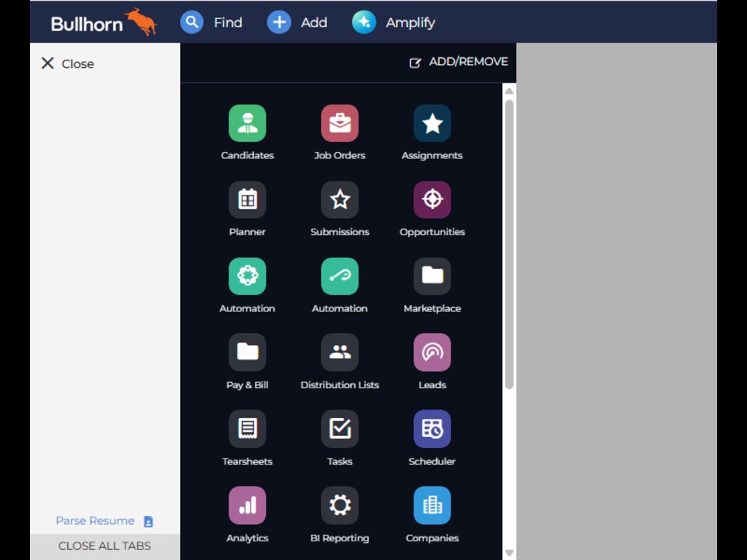Open the Opportunities target icon
This screenshot has width=747, height=560.
[432, 199]
